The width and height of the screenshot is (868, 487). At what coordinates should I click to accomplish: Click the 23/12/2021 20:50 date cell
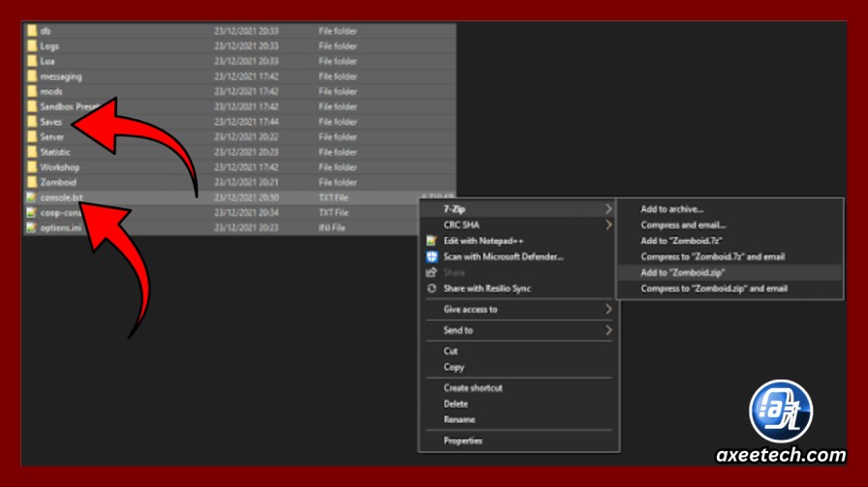pos(246,198)
